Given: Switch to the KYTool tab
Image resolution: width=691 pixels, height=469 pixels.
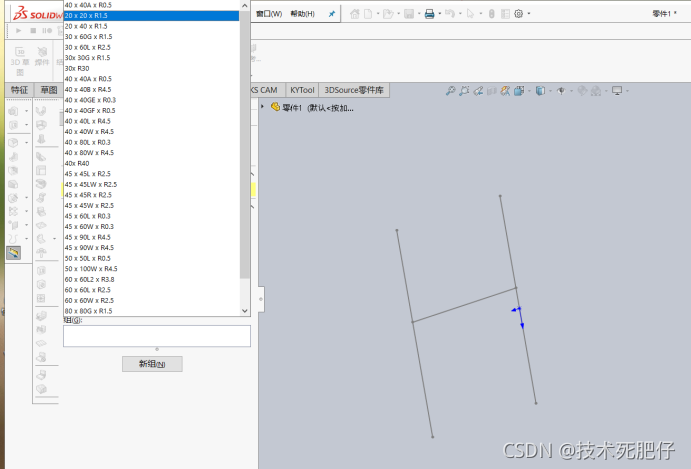Looking at the screenshot, I should (x=302, y=90).
